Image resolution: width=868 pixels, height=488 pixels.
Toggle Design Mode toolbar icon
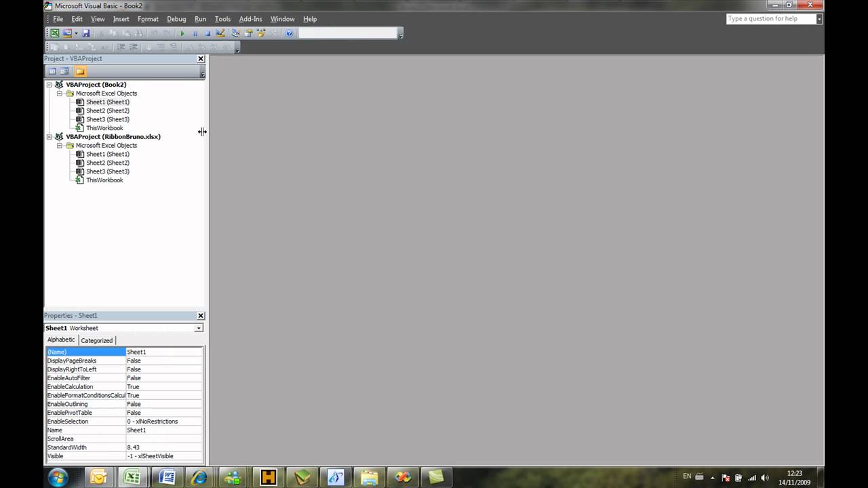click(220, 33)
